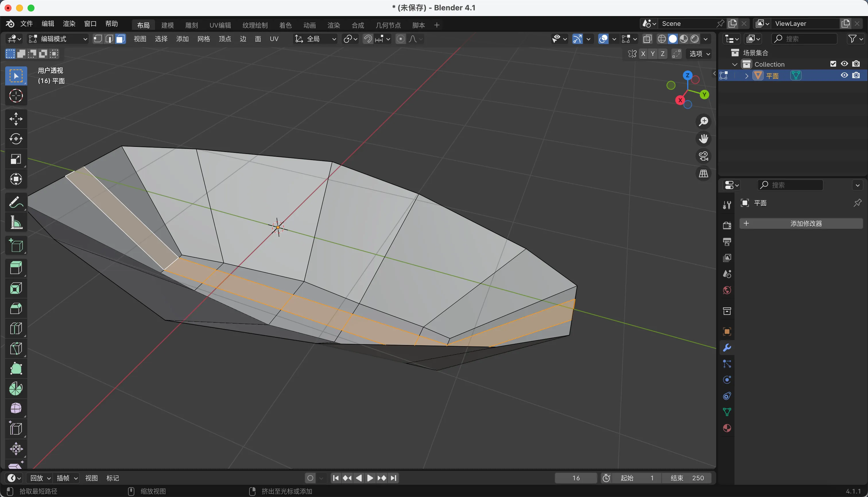The height and width of the screenshot is (497, 868).
Task: Uncheck Collection exclude checkbox
Action: click(833, 64)
